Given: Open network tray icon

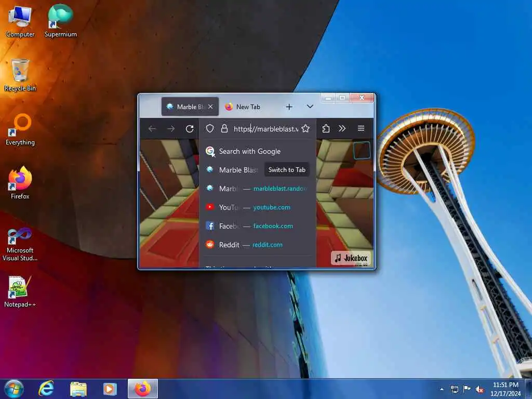Looking at the screenshot, I should 454,389.
